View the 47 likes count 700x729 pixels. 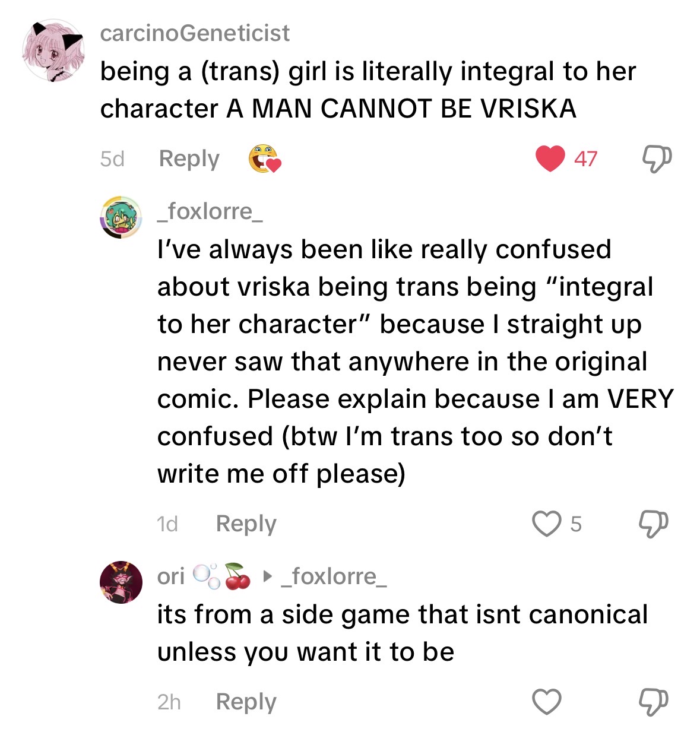click(585, 159)
